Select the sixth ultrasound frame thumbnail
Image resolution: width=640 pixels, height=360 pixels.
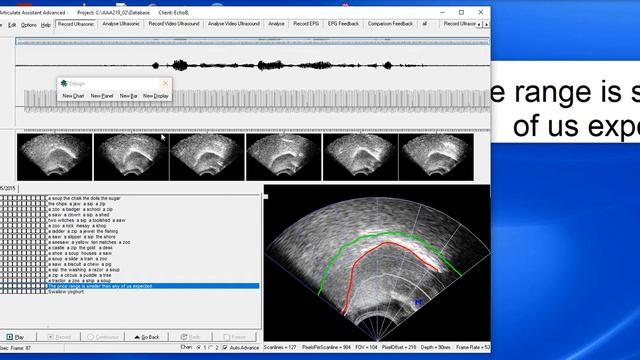pyautogui.click(x=436, y=157)
